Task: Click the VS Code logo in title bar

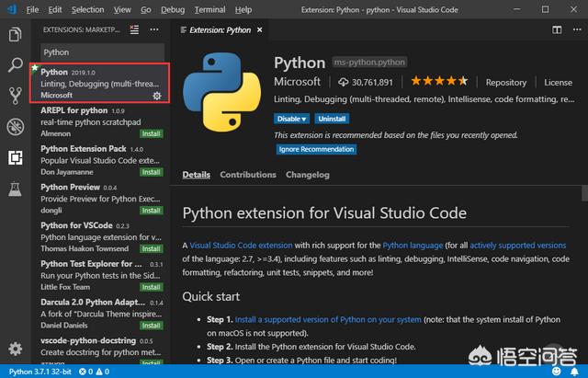Action: [x=12, y=9]
